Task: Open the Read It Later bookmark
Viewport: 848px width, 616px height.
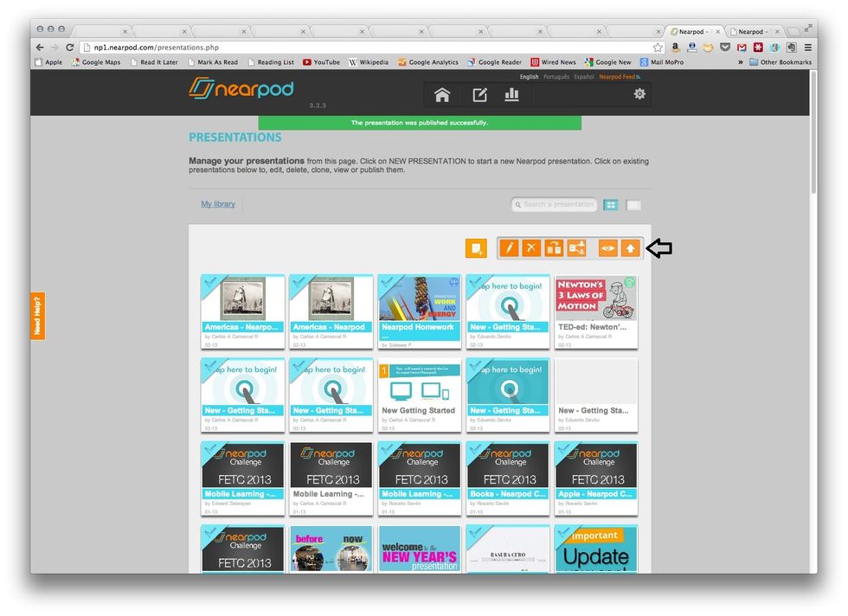Action: coord(154,62)
